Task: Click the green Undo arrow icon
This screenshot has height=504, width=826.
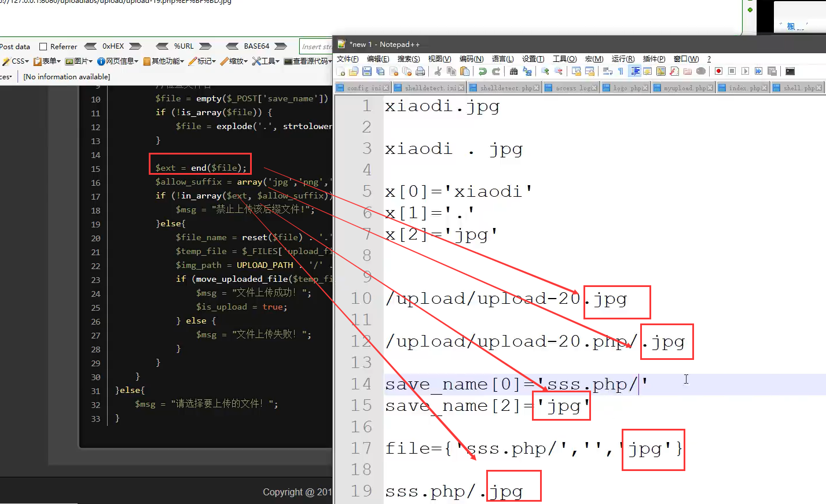Action: tap(482, 71)
